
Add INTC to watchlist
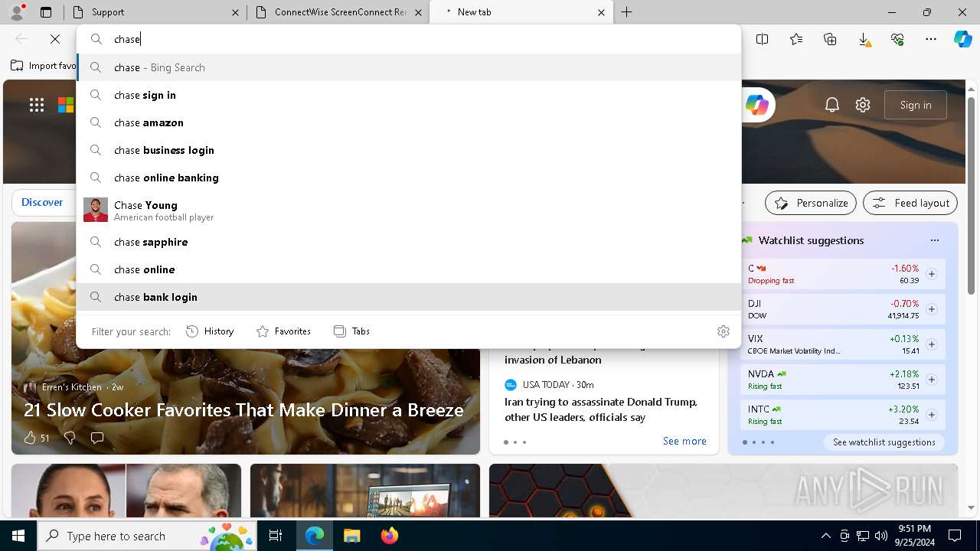(x=932, y=415)
